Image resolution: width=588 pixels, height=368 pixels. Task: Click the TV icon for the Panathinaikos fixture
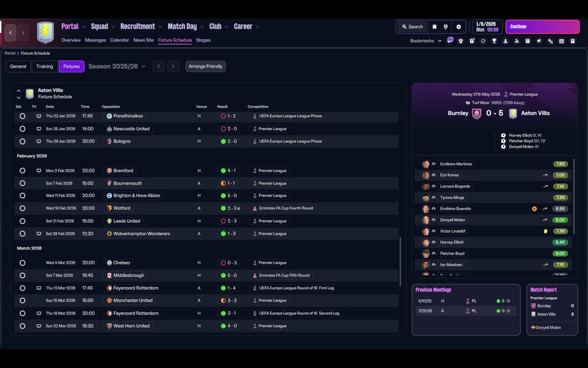tap(39, 116)
